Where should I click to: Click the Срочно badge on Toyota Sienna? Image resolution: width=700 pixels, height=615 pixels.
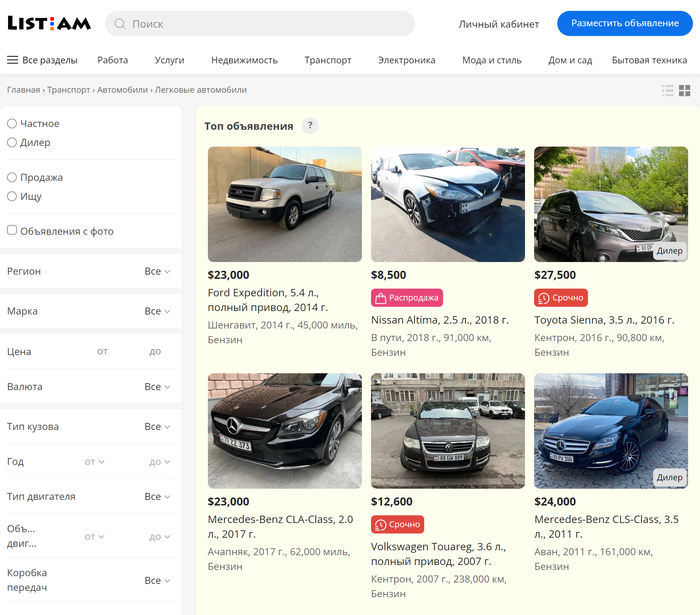click(561, 298)
